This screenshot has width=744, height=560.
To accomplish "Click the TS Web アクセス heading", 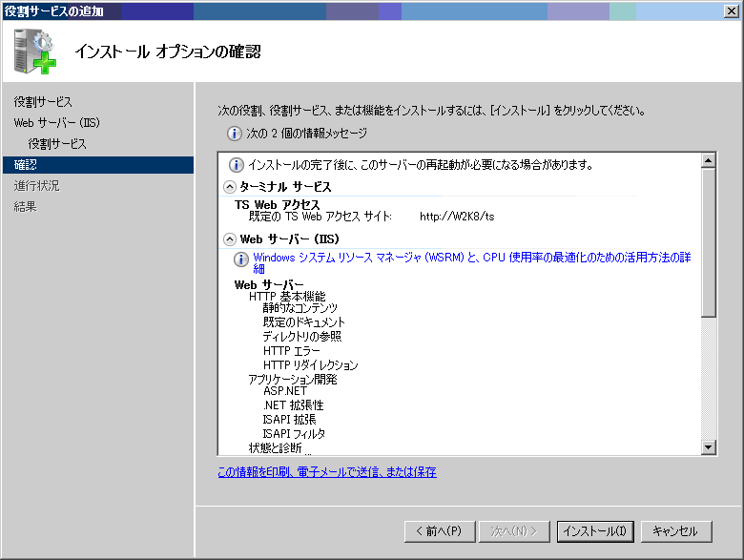I will click(x=278, y=204).
